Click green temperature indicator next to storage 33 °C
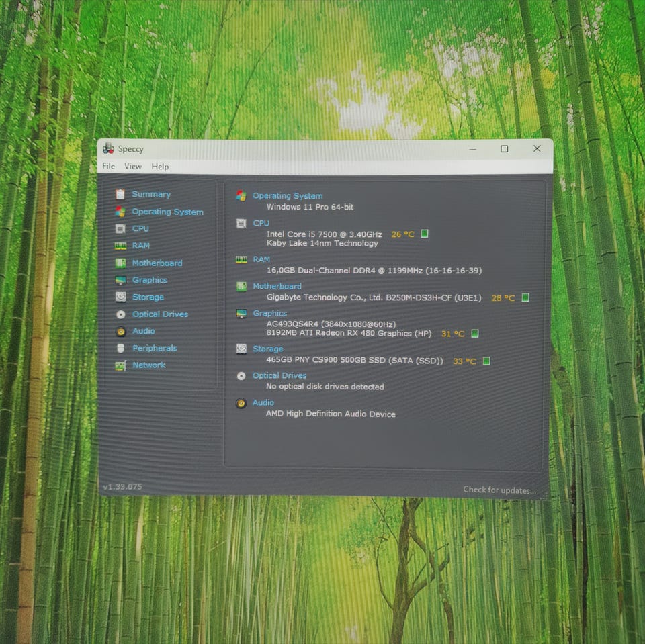The height and width of the screenshot is (644, 645). point(486,361)
